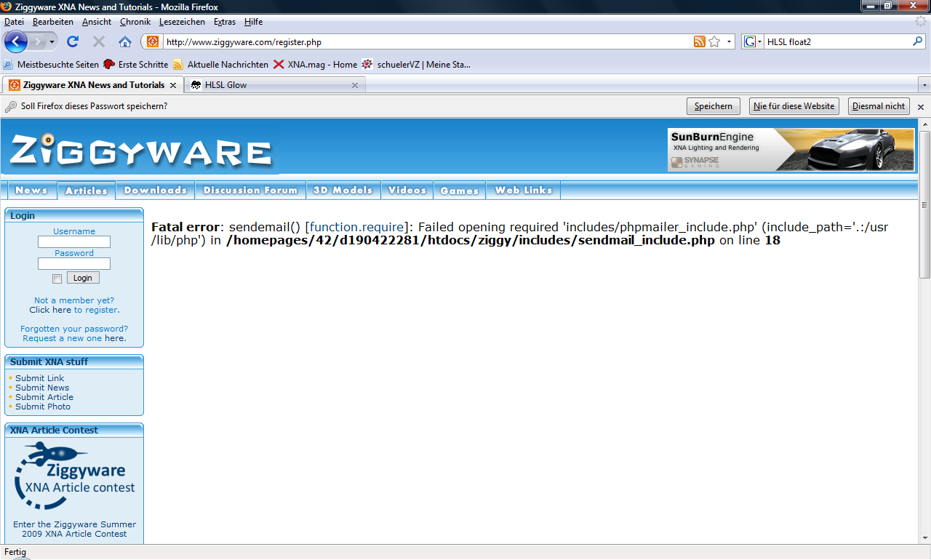Click the Username input field
Viewport: 931px width, 560px height.
pos(74,241)
